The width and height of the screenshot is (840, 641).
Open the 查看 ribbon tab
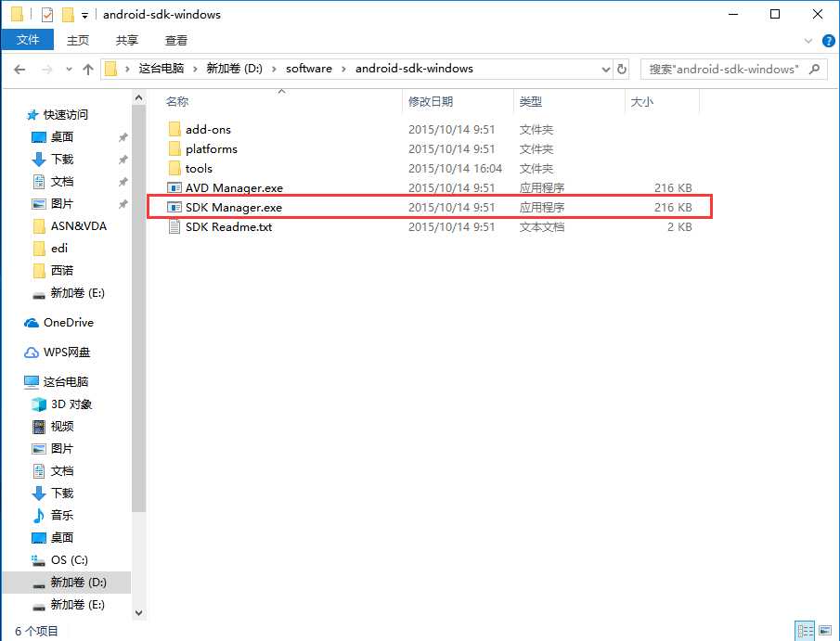tap(176, 40)
